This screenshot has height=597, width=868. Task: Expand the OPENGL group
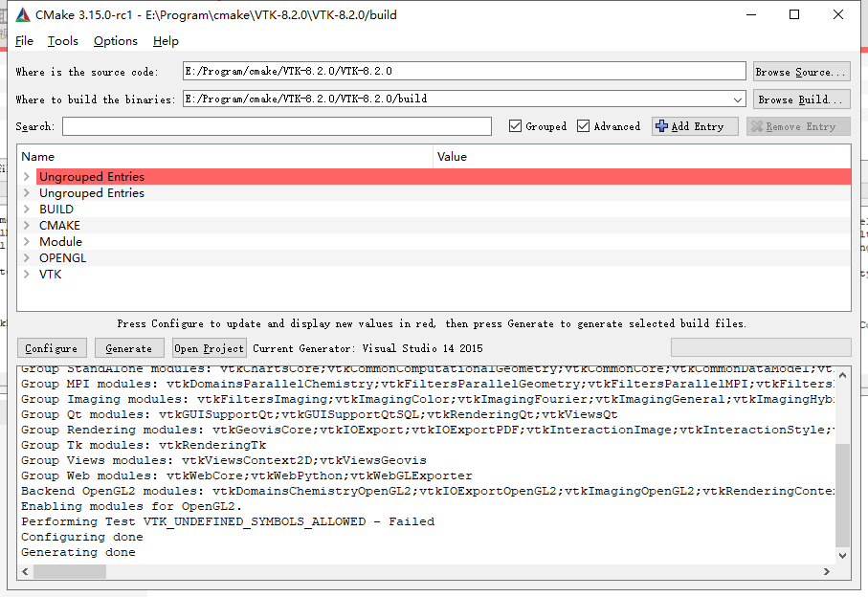point(26,257)
